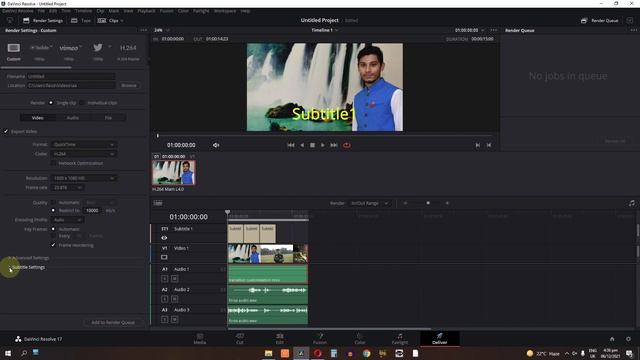
Task: Click the Filename input field
Action: tap(71, 76)
